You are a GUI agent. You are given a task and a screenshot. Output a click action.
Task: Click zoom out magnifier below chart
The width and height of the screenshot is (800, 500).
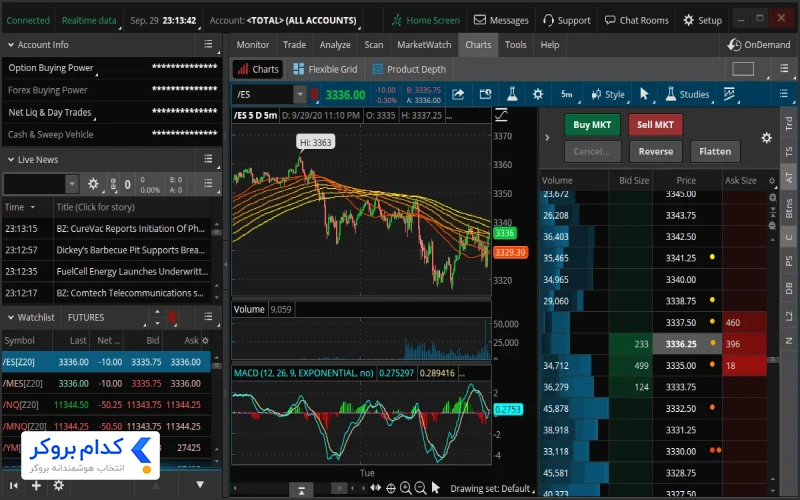point(420,488)
